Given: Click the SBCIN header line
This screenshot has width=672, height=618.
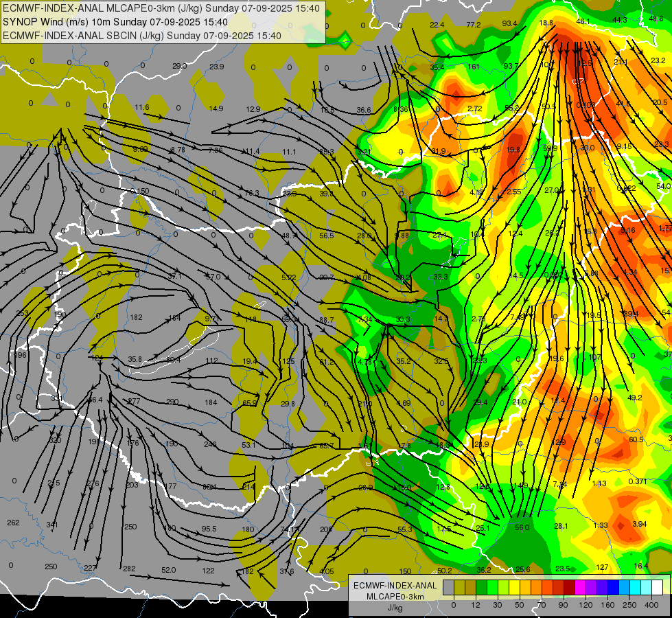Looking at the screenshot, I should point(142,36).
